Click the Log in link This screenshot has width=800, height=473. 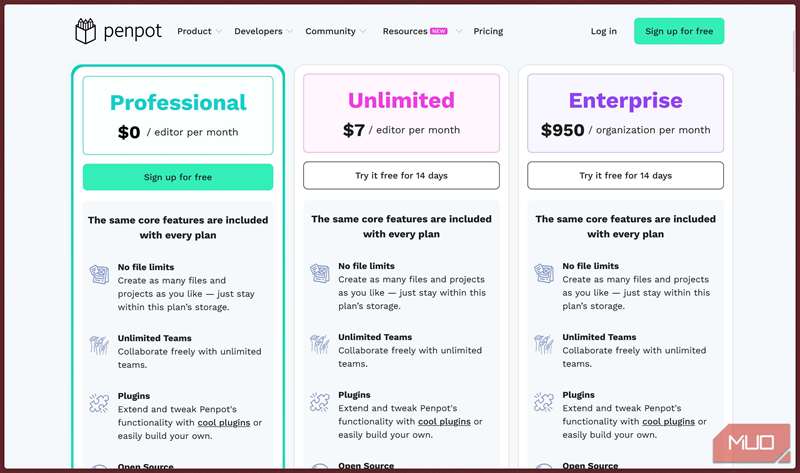(x=604, y=31)
